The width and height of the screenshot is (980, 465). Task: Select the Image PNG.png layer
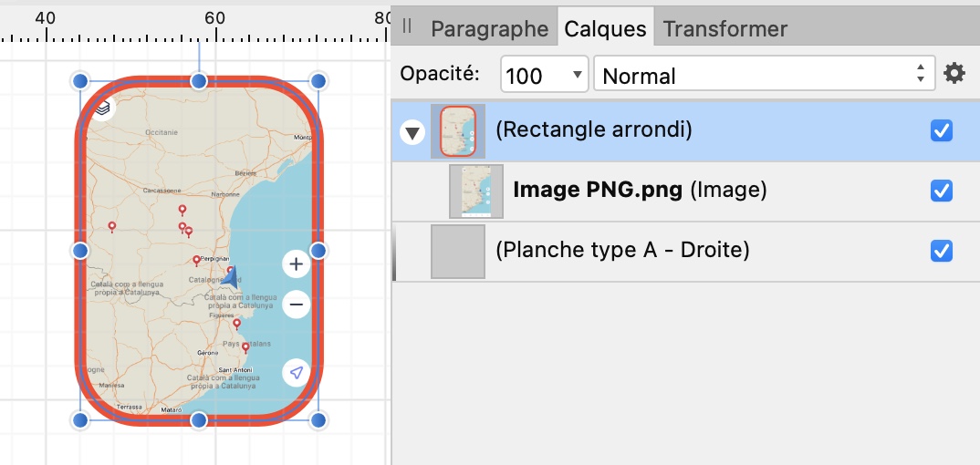pyautogui.click(x=639, y=191)
